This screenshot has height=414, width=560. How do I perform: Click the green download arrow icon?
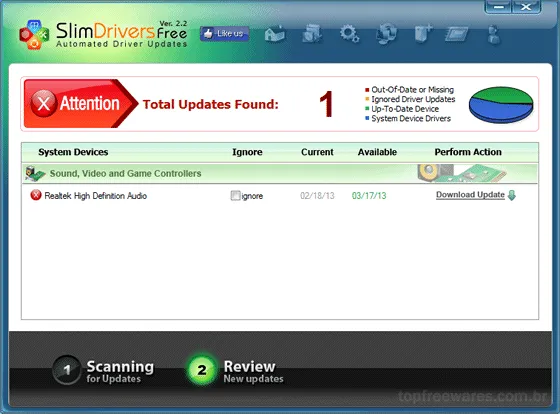[x=511, y=195]
